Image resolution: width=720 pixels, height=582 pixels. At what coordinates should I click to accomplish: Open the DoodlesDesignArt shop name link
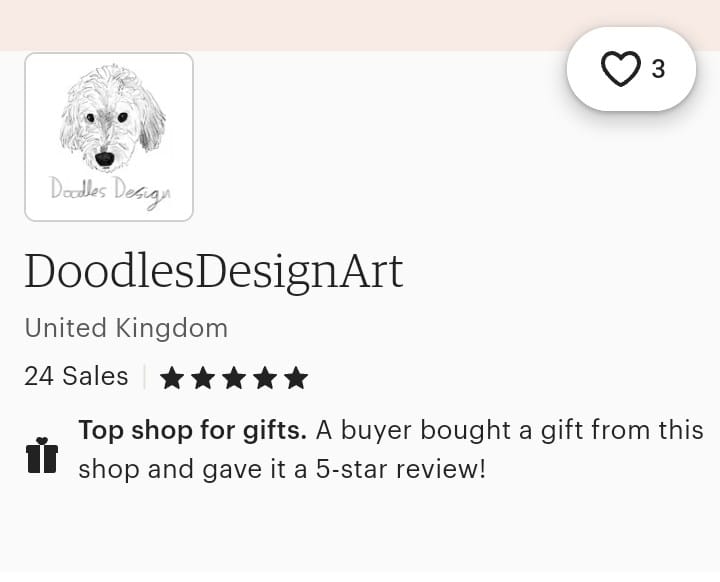[214, 271]
